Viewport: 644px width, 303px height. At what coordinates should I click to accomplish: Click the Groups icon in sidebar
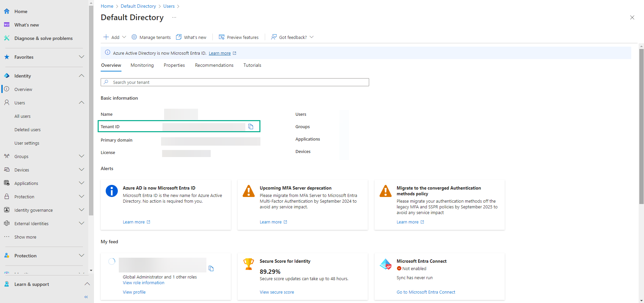[7, 156]
